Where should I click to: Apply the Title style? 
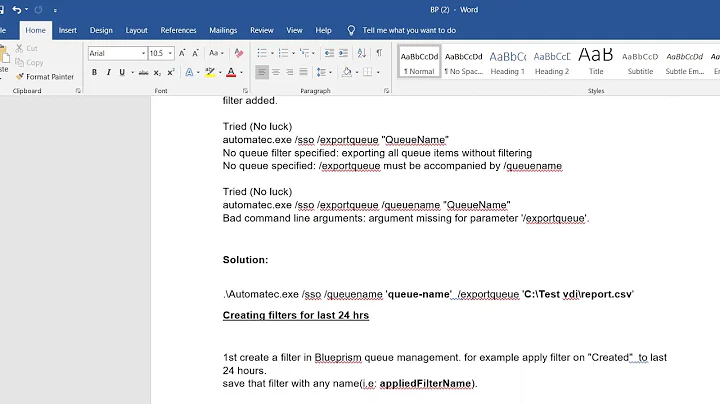pos(596,62)
